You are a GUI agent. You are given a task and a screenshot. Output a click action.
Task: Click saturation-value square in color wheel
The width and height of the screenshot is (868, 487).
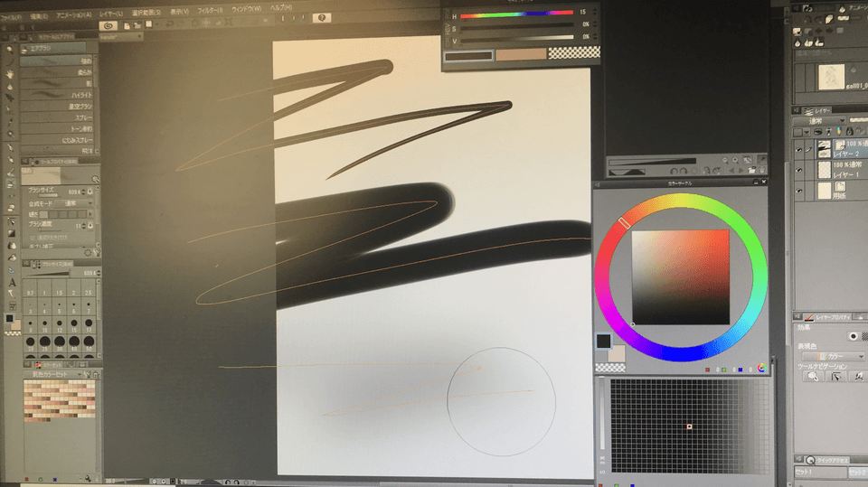click(x=680, y=277)
